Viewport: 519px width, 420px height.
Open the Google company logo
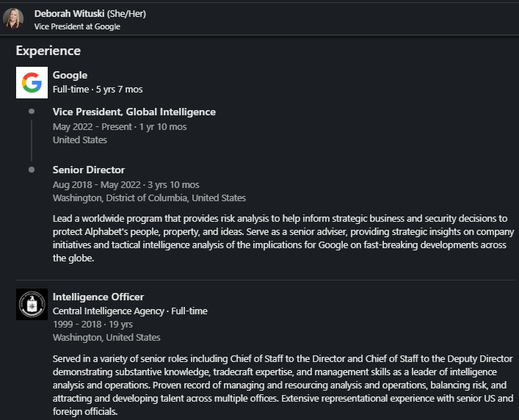click(32, 82)
